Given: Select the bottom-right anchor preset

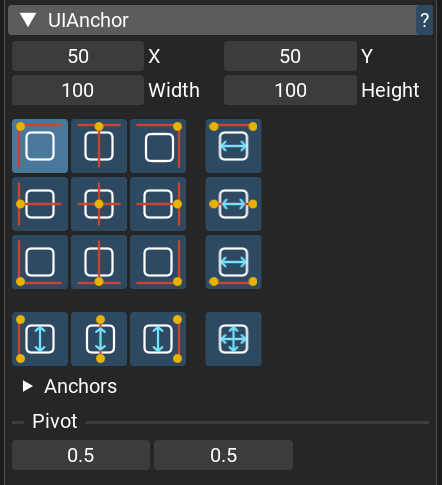Looking at the screenshot, I should click(158, 262).
